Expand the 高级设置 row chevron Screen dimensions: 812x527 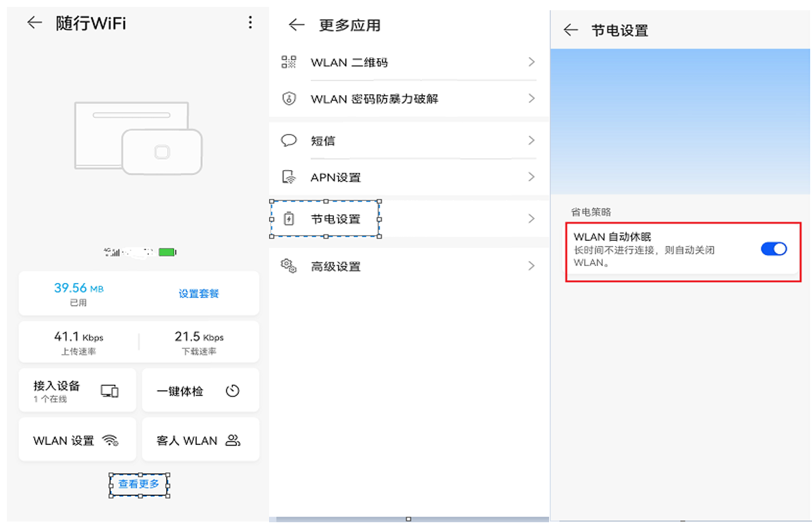531,266
